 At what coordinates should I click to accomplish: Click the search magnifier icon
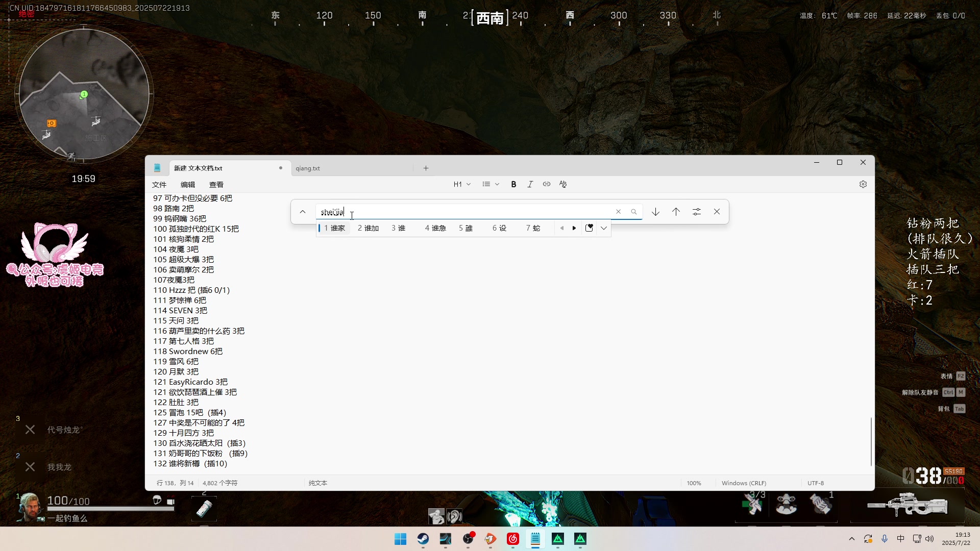[x=634, y=212]
